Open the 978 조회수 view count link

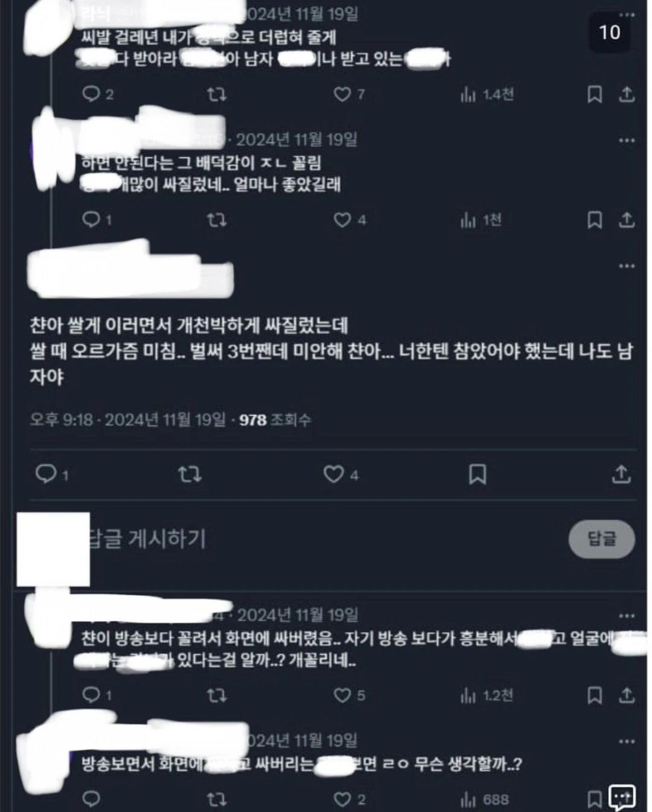(275, 420)
